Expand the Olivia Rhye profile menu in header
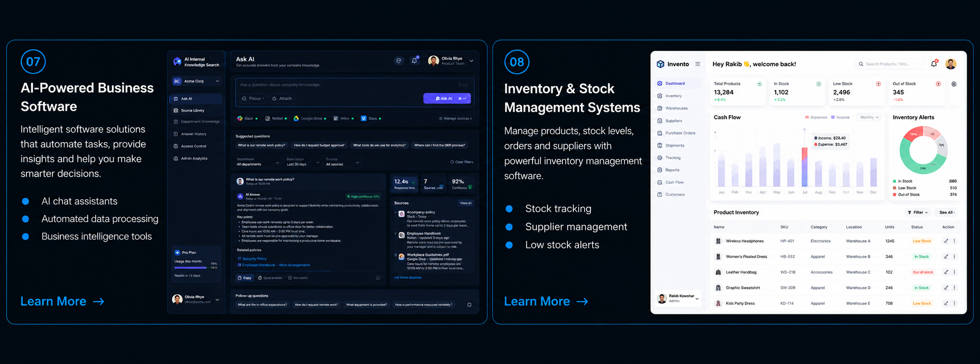Image resolution: width=980 pixels, height=364 pixels. pos(471,61)
